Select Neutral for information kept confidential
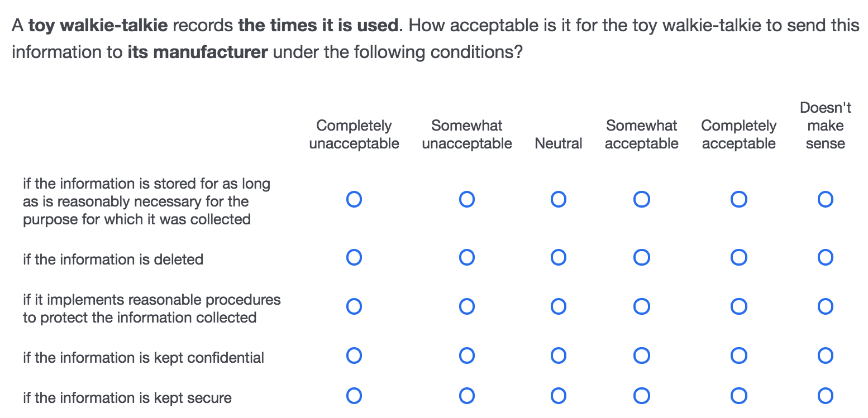The image size is (868, 418). [559, 355]
